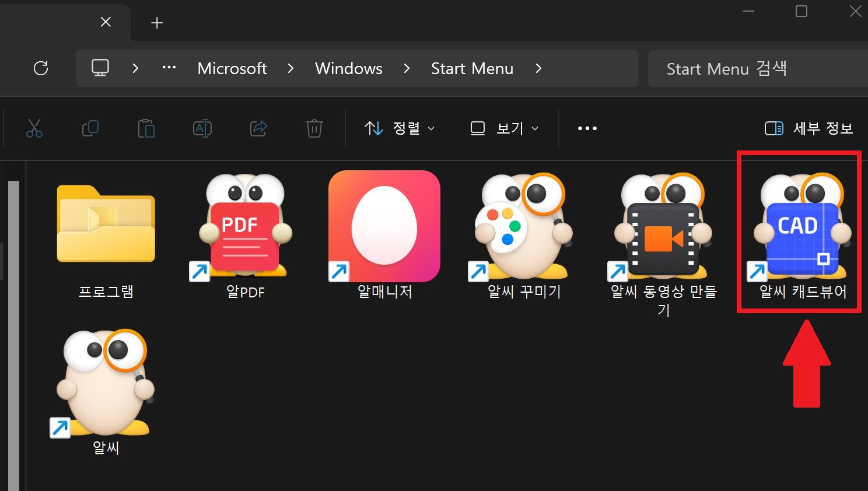The width and height of the screenshot is (868, 491).
Task: Open the 프로그램 folder
Action: 106,225
